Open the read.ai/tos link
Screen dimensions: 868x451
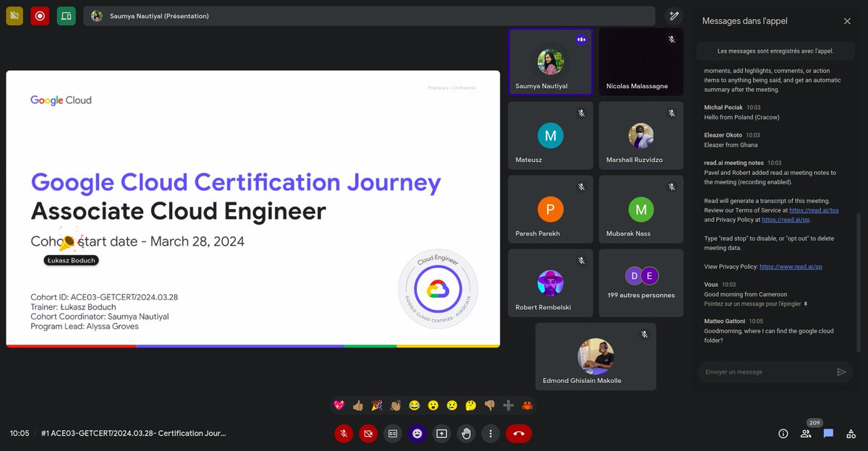click(x=814, y=210)
